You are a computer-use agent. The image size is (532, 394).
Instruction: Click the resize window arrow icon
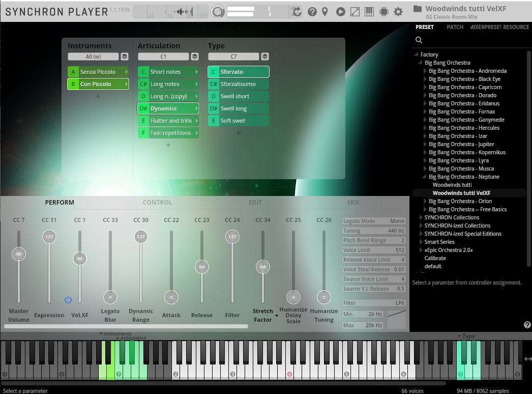click(355, 12)
